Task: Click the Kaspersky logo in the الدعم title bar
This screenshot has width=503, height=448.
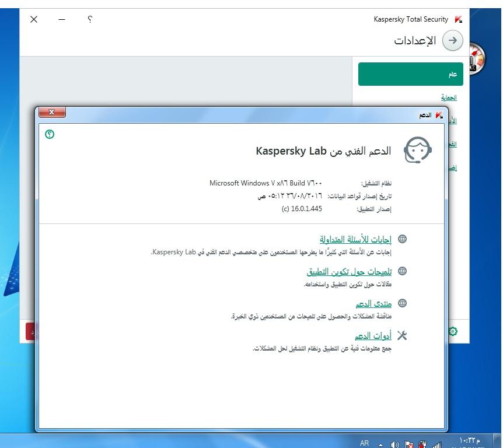Action: [x=439, y=115]
